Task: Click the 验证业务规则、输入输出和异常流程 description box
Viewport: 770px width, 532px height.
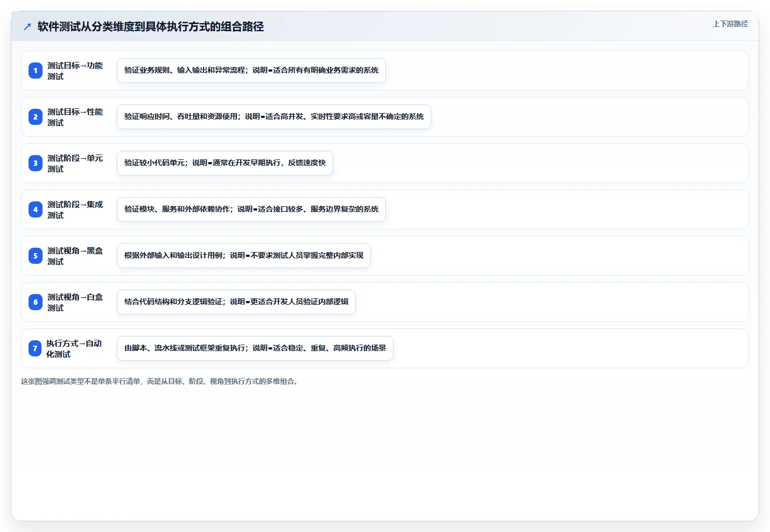Action: point(251,71)
